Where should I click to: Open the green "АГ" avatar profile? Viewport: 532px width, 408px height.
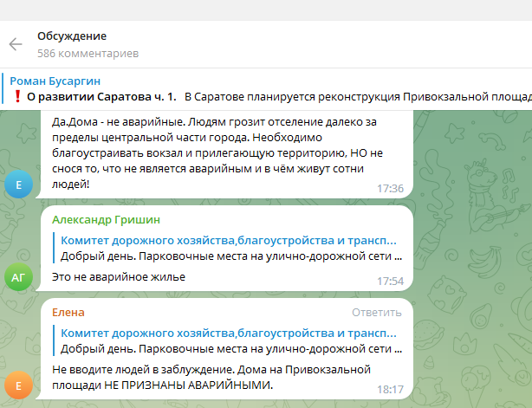click(18, 276)
